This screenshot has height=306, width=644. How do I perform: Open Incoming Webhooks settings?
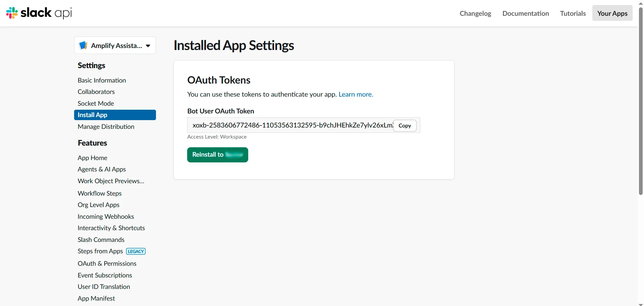pos(106,216)
